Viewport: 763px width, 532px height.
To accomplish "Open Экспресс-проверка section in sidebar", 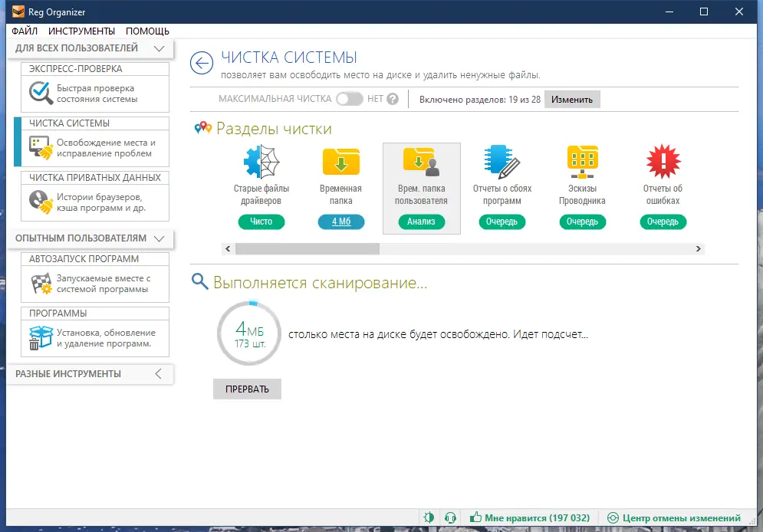I will point(95,87).
